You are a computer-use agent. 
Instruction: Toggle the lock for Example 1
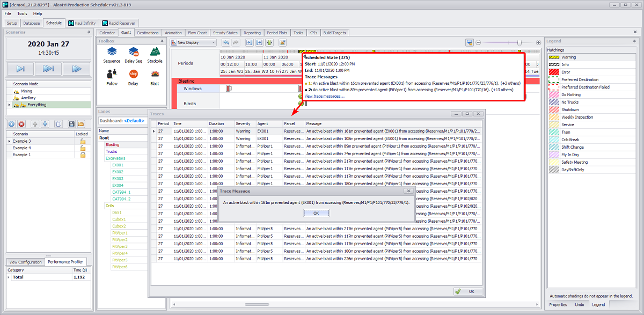click(x=83, y=155)
